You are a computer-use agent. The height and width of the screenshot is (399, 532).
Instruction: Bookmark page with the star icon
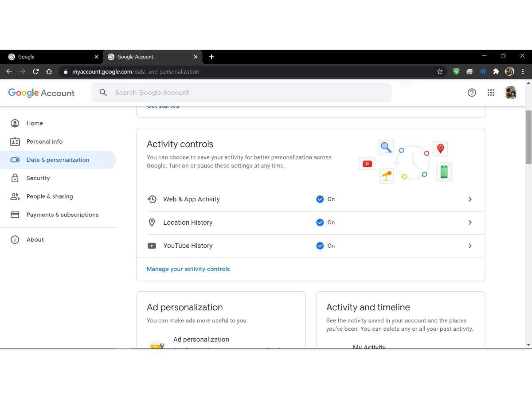[x=439, y=71]
